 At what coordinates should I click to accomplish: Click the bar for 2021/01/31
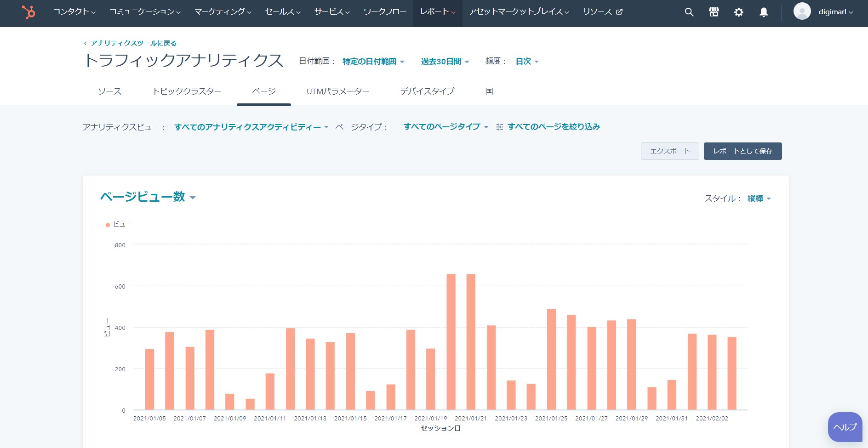pos(672,395)
